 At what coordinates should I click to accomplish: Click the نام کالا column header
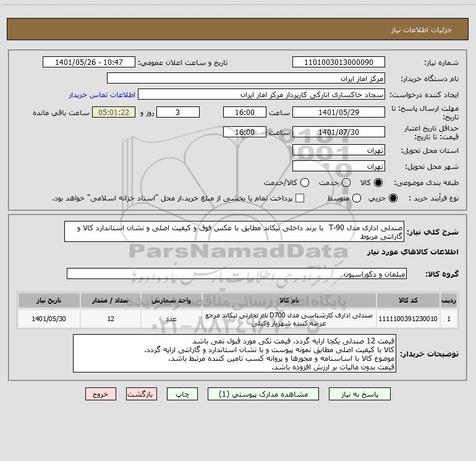289,300
